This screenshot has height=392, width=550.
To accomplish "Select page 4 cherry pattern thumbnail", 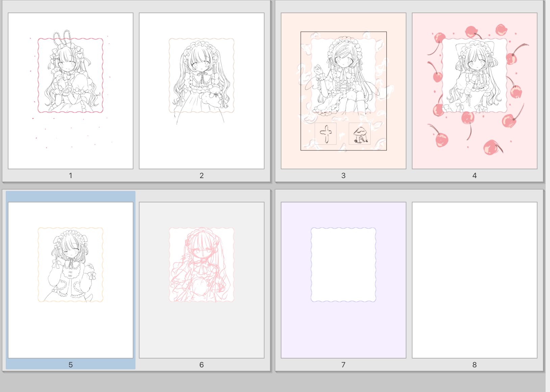I will click(474, 91).
